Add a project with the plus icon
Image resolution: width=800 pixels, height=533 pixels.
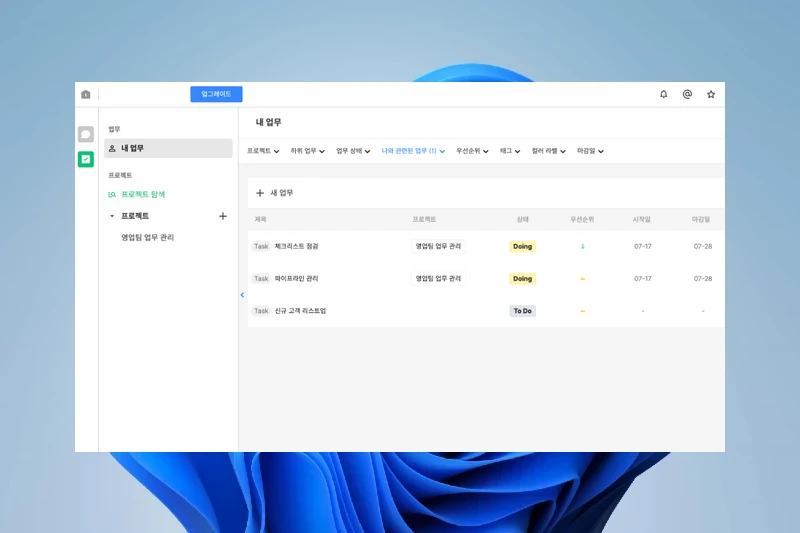point(223,216)
